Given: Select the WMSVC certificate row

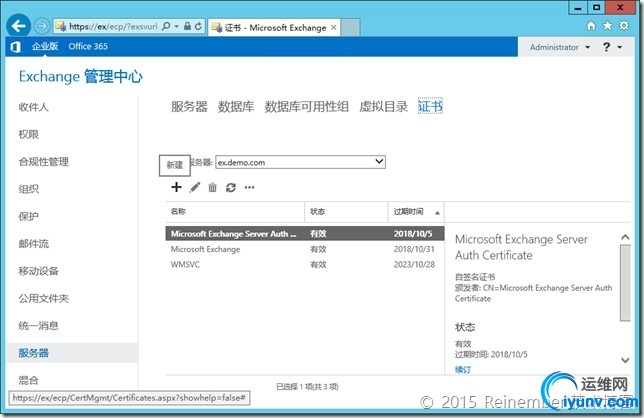Looking at the screenshot, I should point(305,264).
